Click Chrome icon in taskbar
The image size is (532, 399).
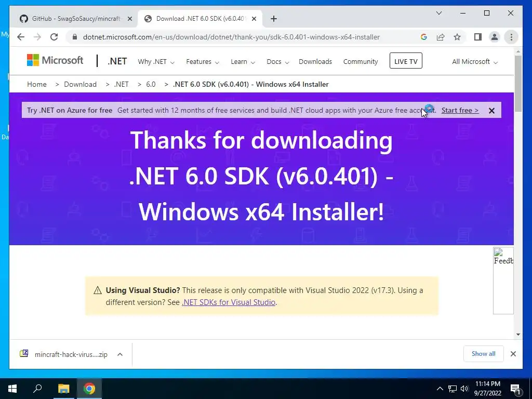(89, 389)
